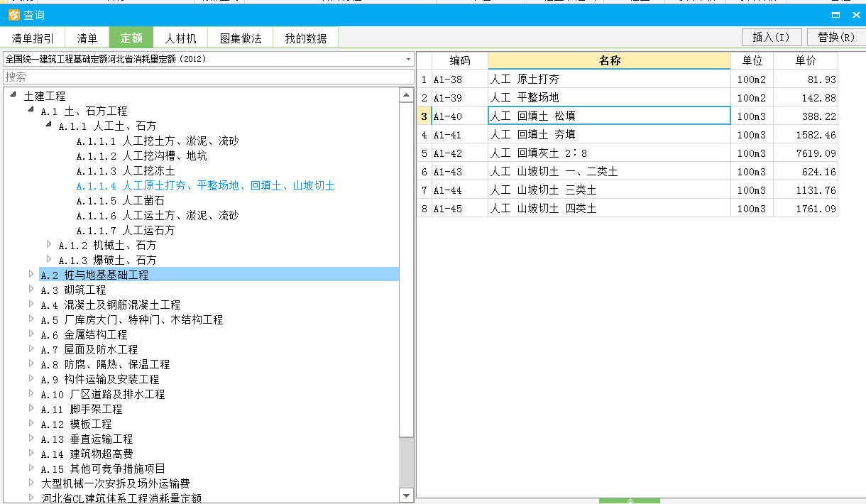Click tree scrollbar down arrow

pyautogui.click(x=407, y=495)
